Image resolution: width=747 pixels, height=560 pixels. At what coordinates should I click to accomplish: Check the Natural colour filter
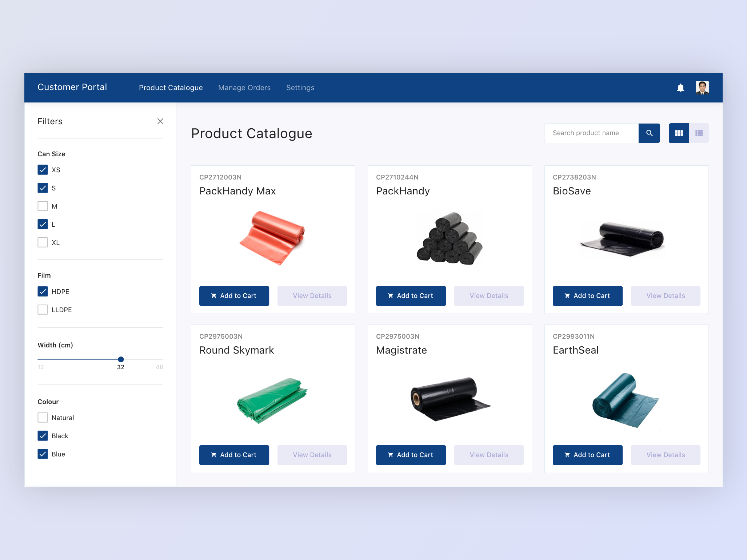[43, 418]
